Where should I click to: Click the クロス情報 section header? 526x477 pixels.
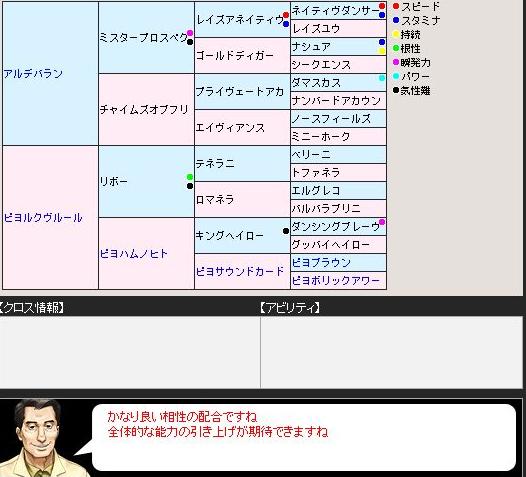coord(32,307)
